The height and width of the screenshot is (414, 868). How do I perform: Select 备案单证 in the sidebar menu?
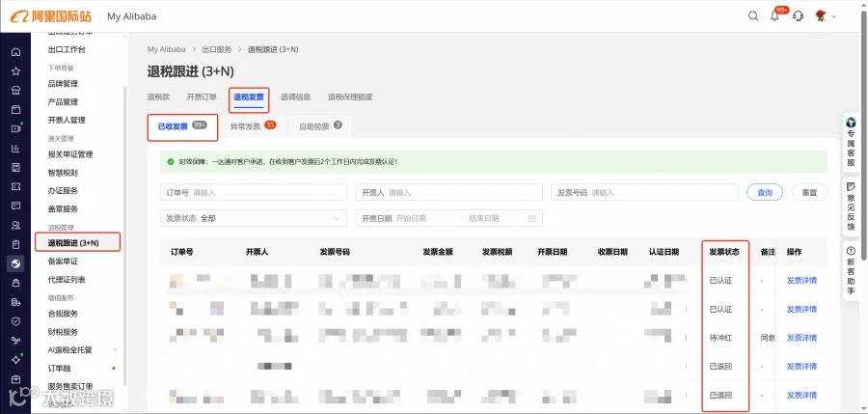tap(63, 261)
